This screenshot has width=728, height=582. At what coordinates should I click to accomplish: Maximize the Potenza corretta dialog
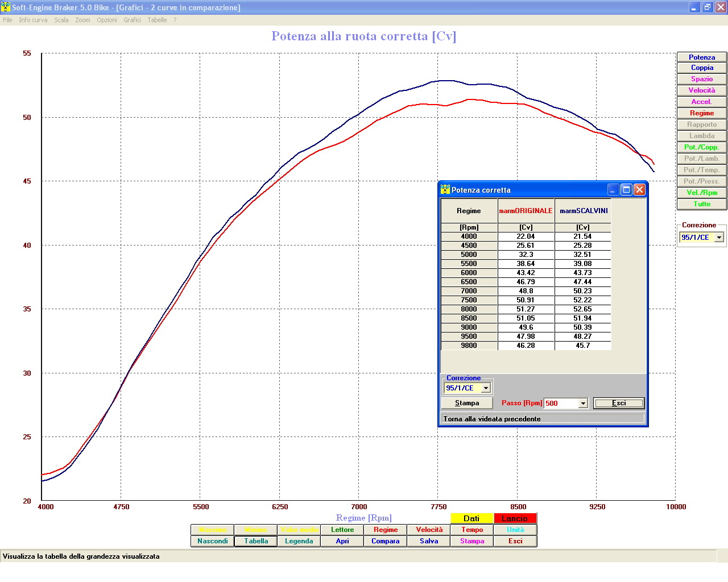tap(626, 190)
